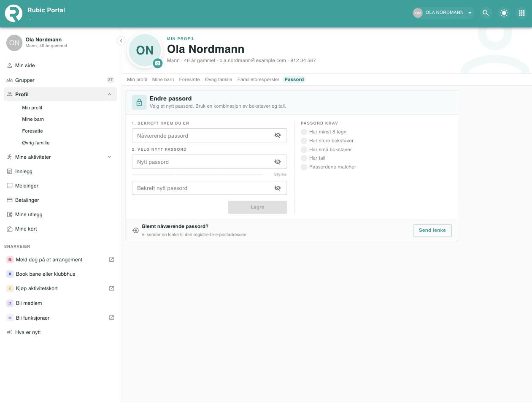Open Min side in sidebar
532x402 pixels.
coord(60,65)
